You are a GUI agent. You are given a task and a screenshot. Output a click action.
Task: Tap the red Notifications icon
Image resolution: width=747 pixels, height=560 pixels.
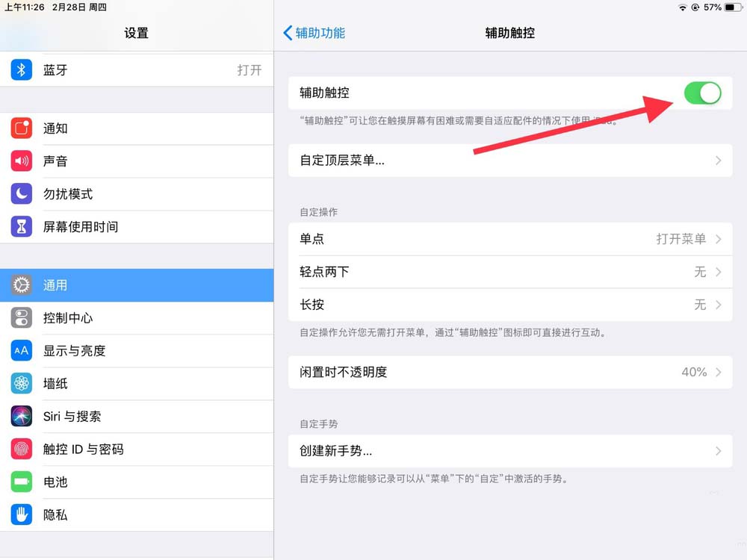coord(22,128)
